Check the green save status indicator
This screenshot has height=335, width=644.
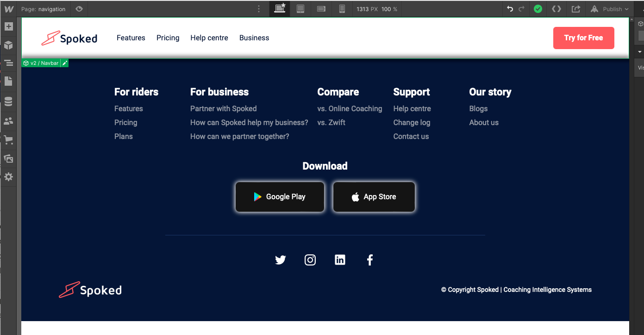coord(538,9)
